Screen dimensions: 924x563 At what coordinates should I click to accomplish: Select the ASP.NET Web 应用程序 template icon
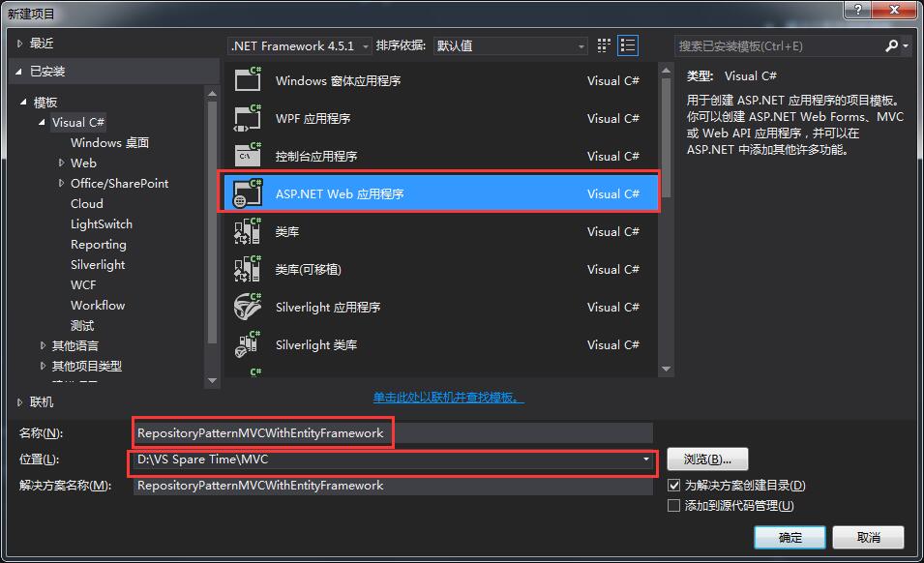point(248,193)
